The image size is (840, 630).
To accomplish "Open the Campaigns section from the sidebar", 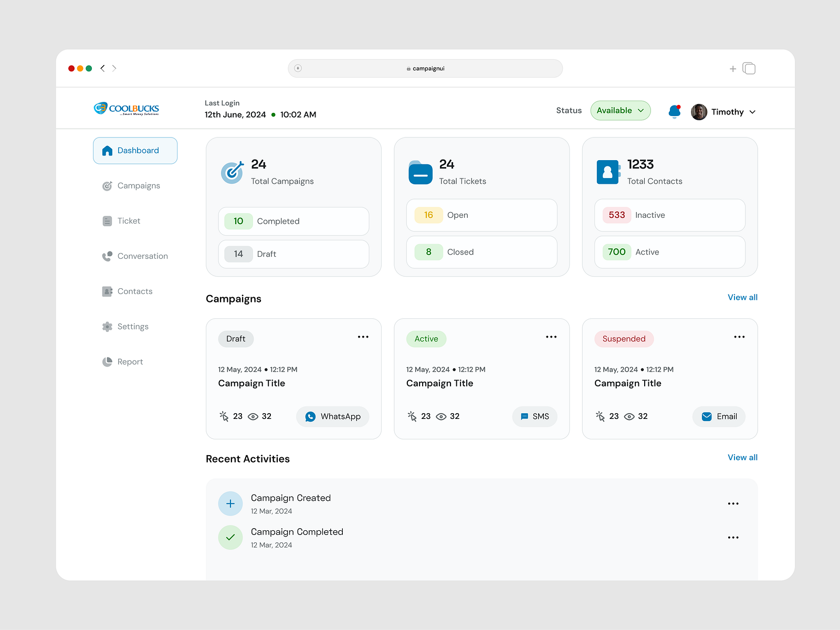I will point(138,185).
